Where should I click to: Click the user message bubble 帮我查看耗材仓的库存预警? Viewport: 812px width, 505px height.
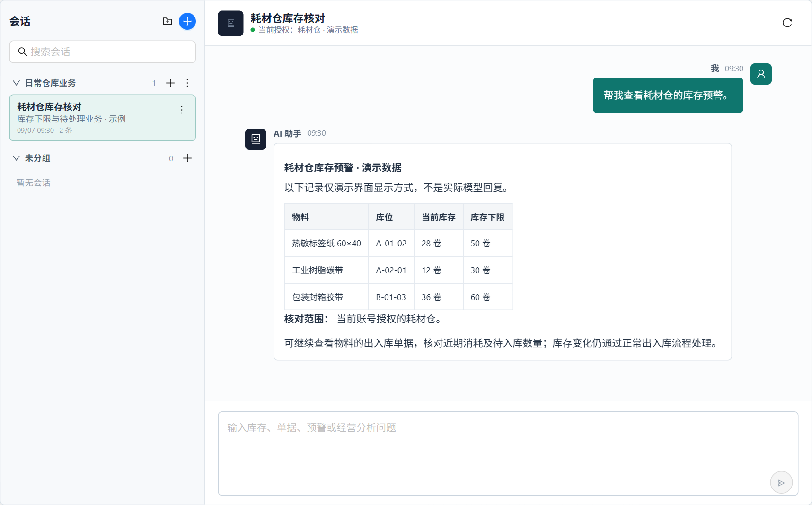pos(668,96)
